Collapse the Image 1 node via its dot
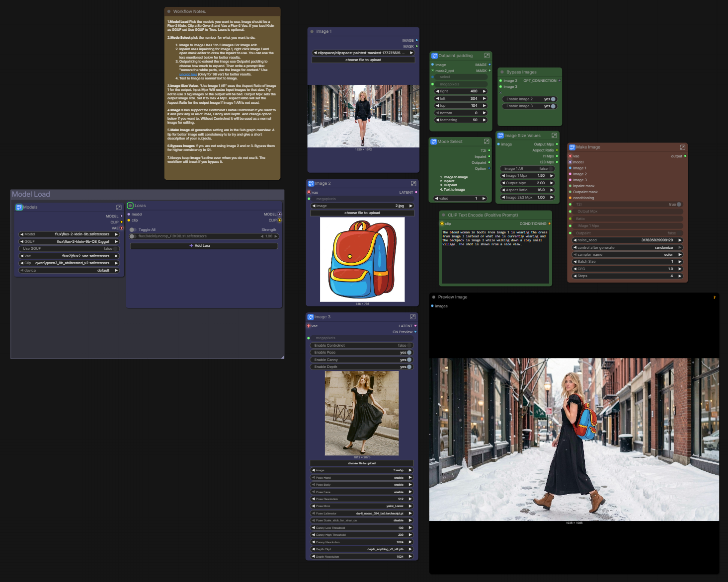The height and width of the screenshot is (582, 728). [312, 31]
